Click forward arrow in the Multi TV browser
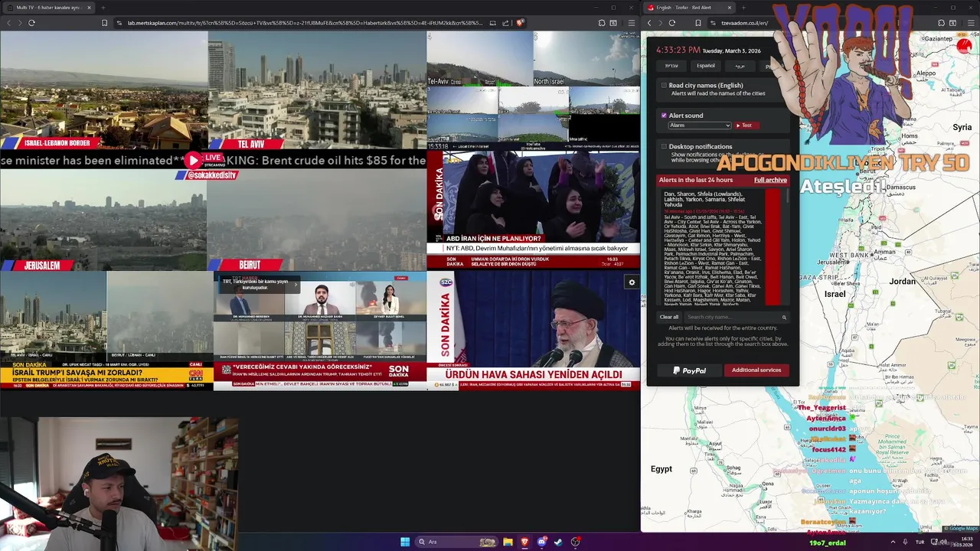The width and height of the screenshot is (980, 551). click(19, 23)
